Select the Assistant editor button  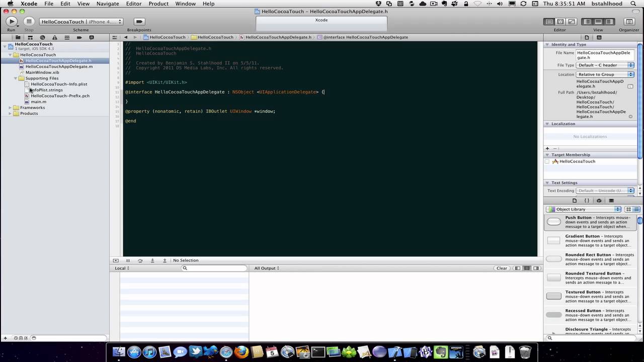tap(560, 22)
